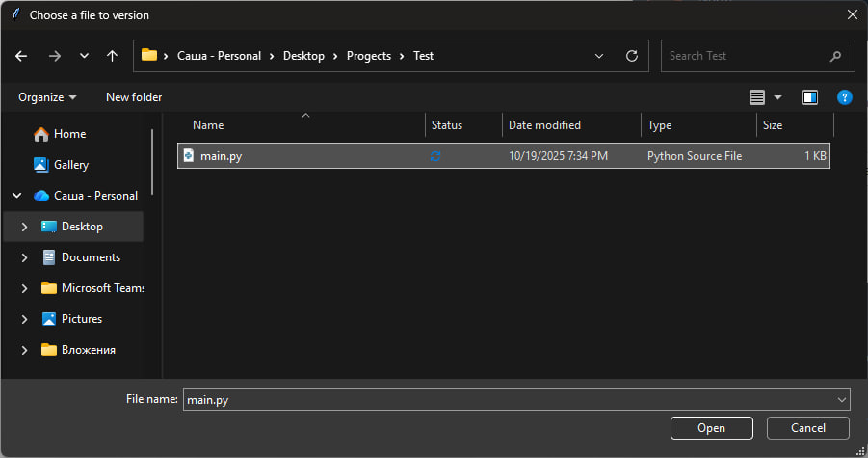Open Progects breadcrumb in address bar
The width and height of the screenshot is (868, 458).
[369, 56]
